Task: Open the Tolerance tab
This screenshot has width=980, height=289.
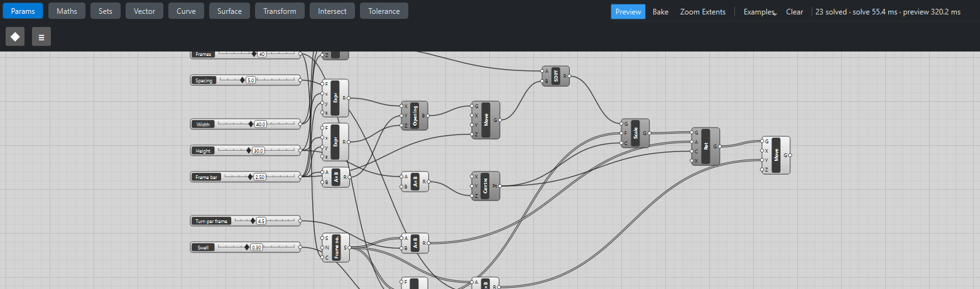Action: point(384,11)
